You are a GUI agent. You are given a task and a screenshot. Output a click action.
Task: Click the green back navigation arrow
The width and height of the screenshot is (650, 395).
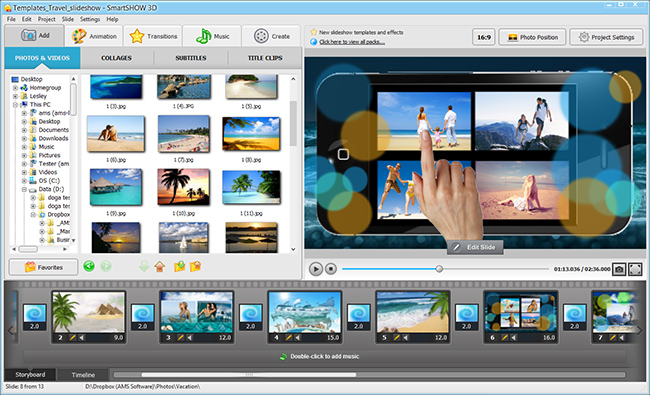tap(89, 266)
